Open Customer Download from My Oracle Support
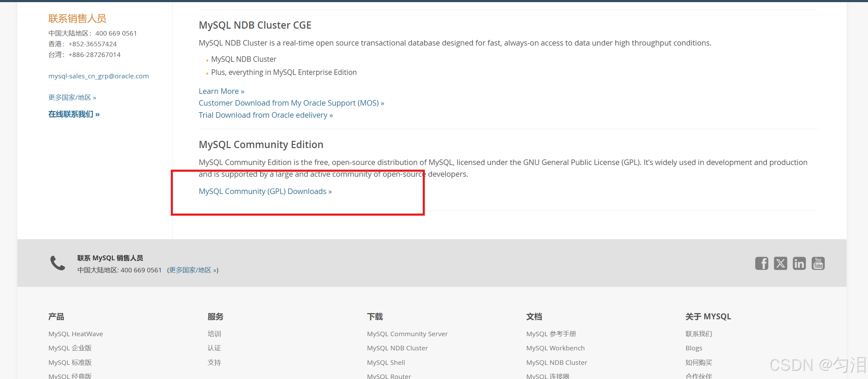Screen dimensions: 868x379 click(291, 103)
